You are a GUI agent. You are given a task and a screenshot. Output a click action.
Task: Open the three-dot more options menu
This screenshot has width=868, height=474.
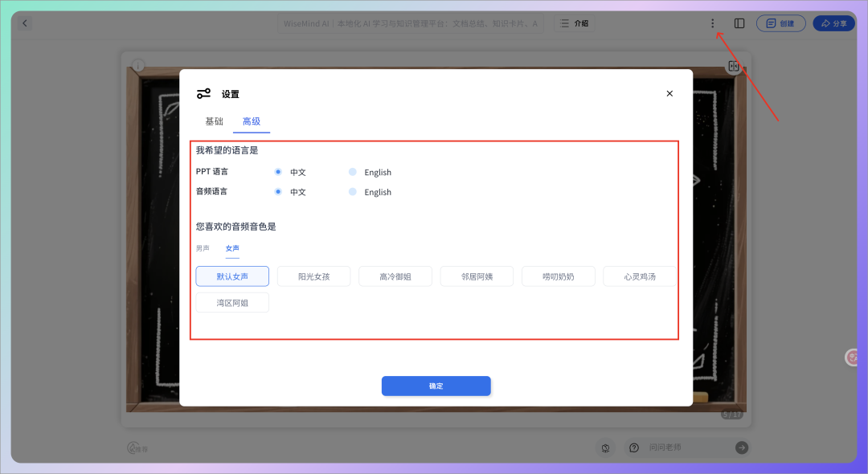[x=712, y=23]
